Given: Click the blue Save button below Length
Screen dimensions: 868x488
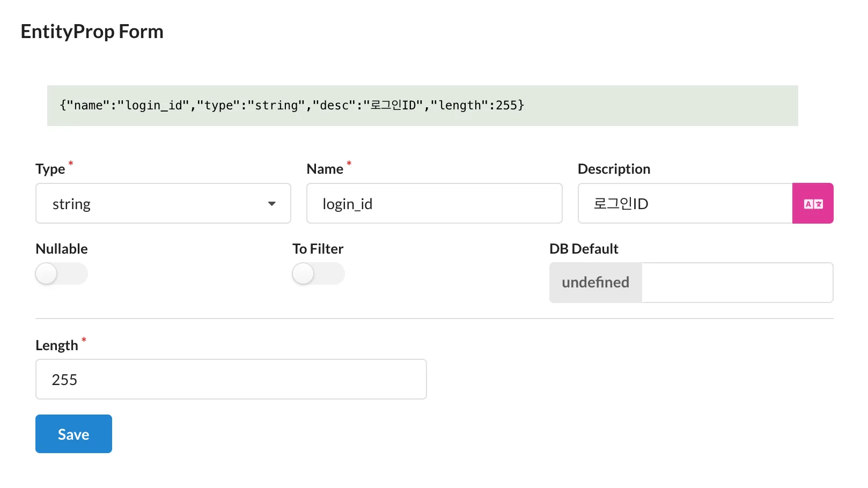Looking at the screenshot, I should point(73,434).
